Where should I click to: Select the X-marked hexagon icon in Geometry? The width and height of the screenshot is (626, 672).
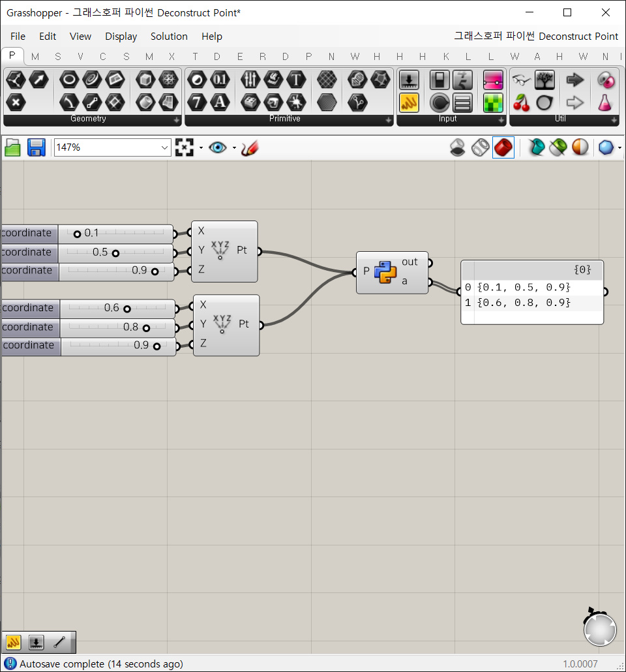click(x=16, y=102)
